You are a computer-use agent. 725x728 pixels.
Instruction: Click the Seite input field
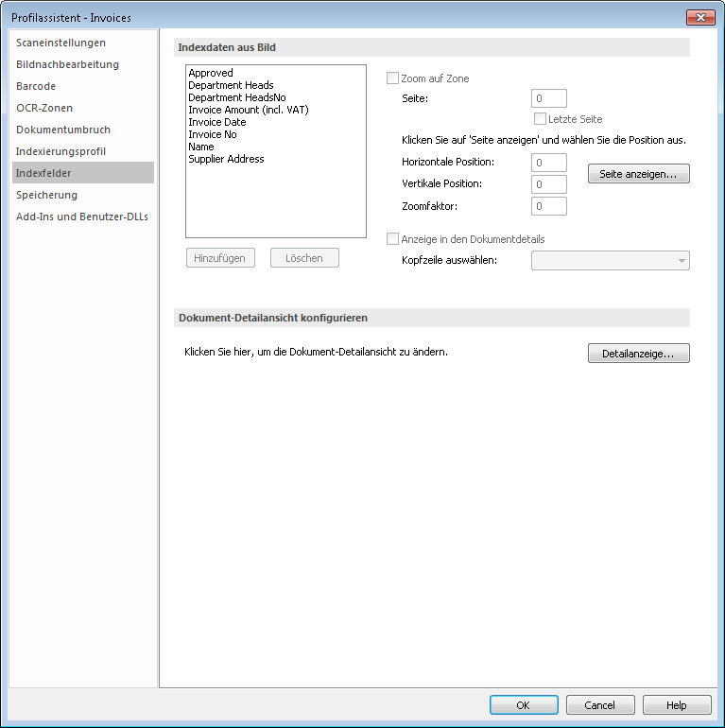click(x=549, y=98)
